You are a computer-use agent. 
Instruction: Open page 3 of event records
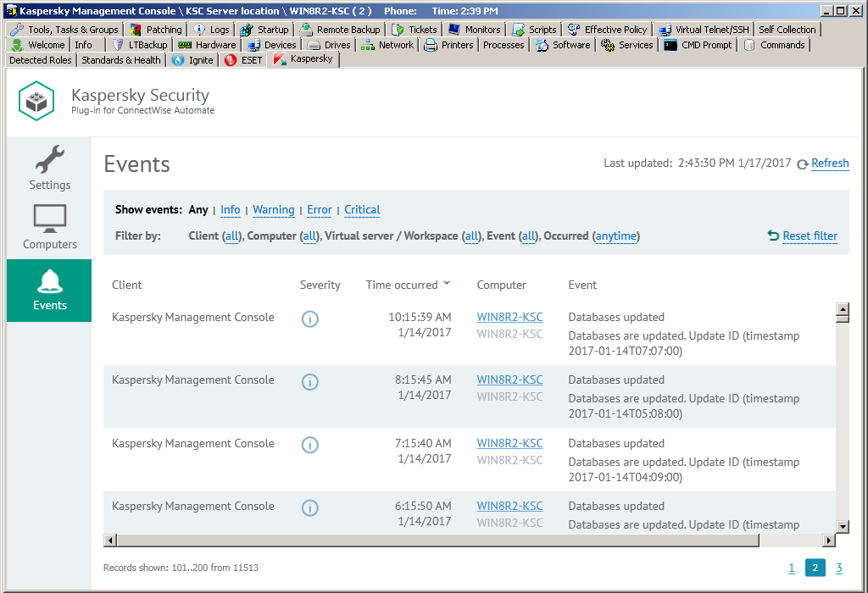(x=839, y=568)
